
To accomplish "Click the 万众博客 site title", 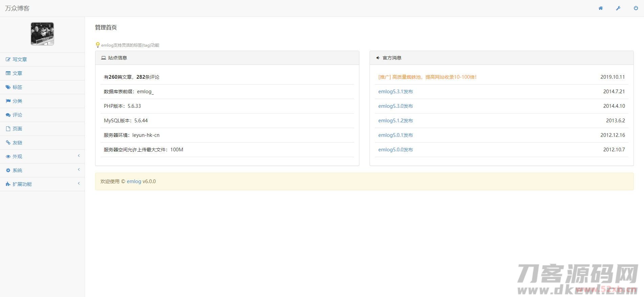I will [x=17, y=8].
